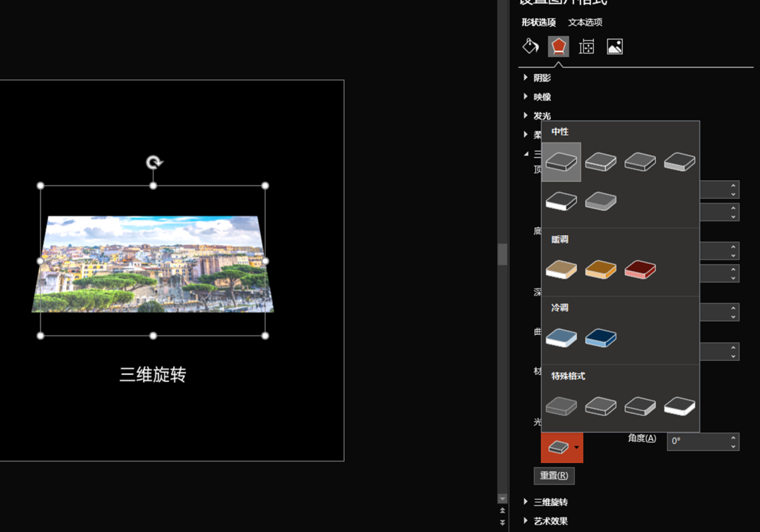Choose the white Bright Room preset in 特殊格式
This screenshot has width=760, height=532.
tap(680, 406)
